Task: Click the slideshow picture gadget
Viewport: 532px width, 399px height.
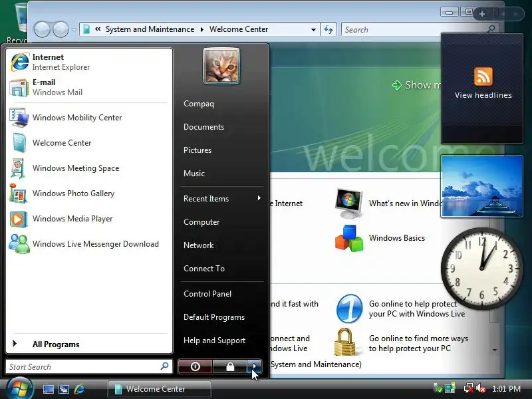Action: pos(481,186)
